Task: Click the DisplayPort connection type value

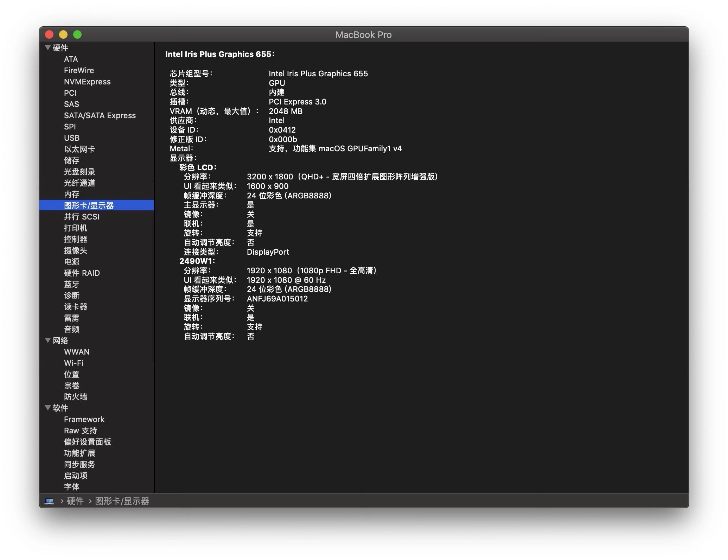Action: pyautogui.click(x=268, y=252)
